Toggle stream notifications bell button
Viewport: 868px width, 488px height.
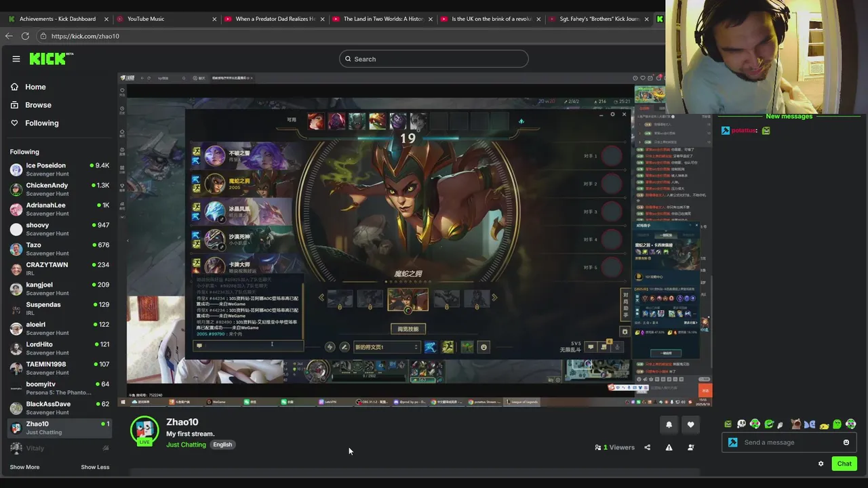coord(669,425)
